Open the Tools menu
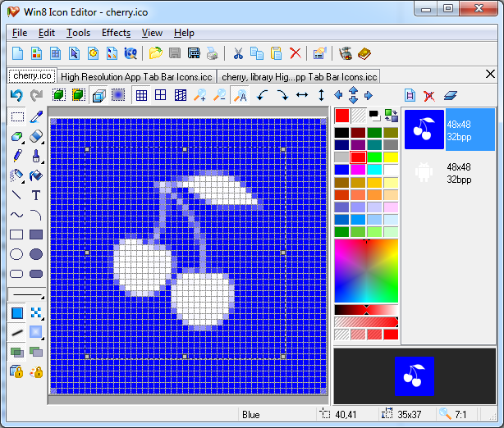This screenshot has width=504, height=428. click(78, 33)
